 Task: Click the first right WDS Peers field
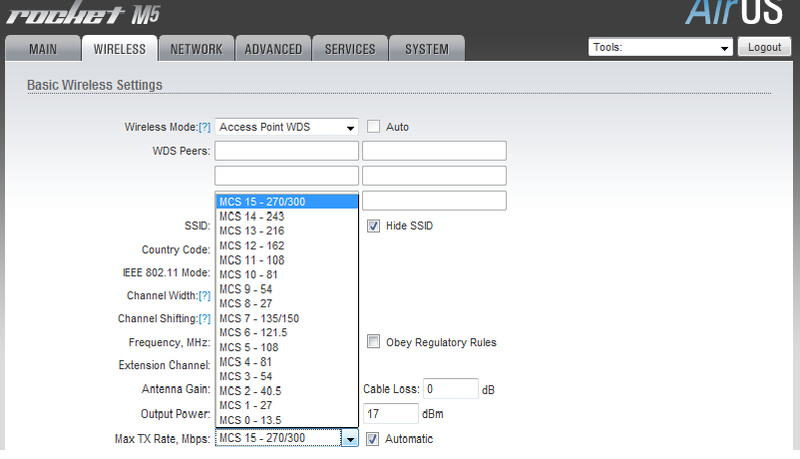pyautogui.click(x=434, y=151)
